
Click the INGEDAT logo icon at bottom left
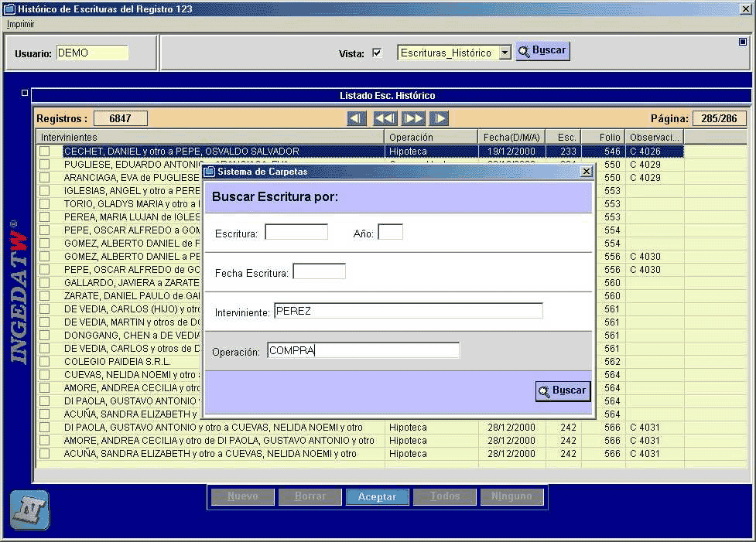[x=30, y=510]
